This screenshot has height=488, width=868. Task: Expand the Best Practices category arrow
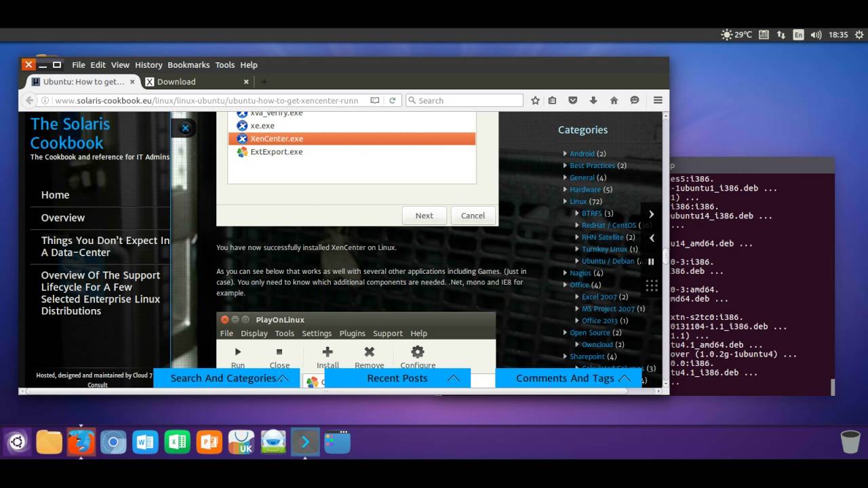click(565, 165)
